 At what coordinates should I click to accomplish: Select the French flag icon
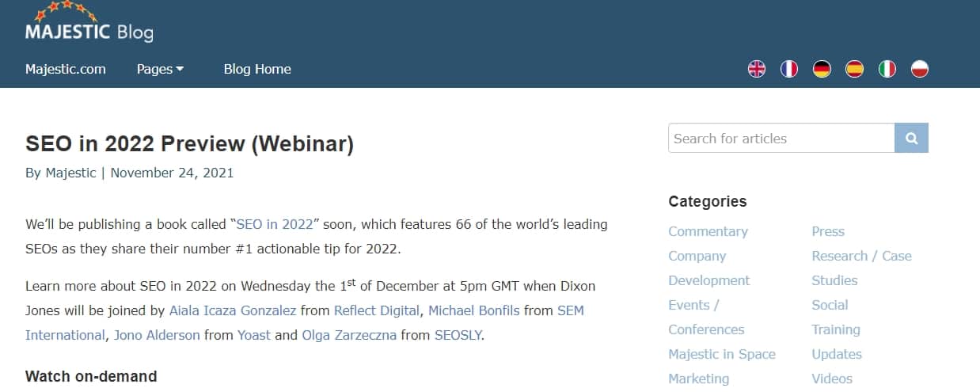789,69
